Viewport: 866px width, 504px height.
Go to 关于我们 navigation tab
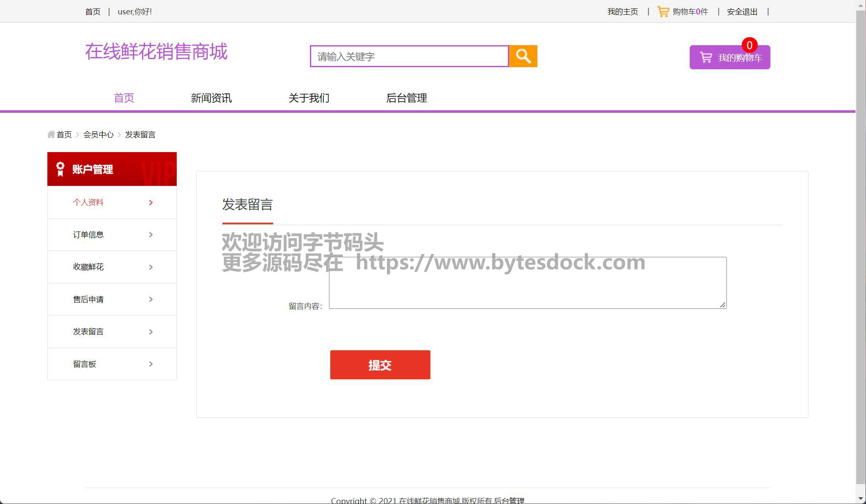tap(309, 98)
